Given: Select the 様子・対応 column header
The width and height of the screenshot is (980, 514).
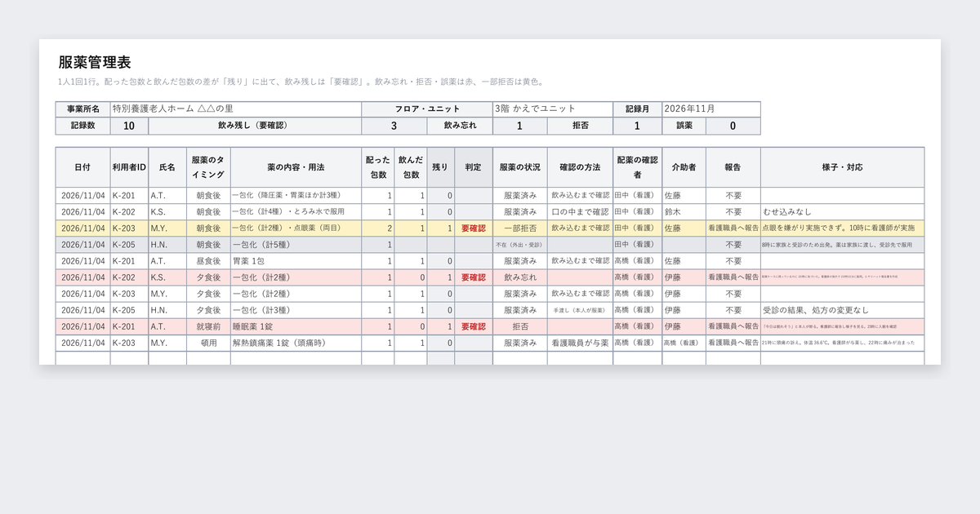Looking at the screenshot, I should point(843,167).
